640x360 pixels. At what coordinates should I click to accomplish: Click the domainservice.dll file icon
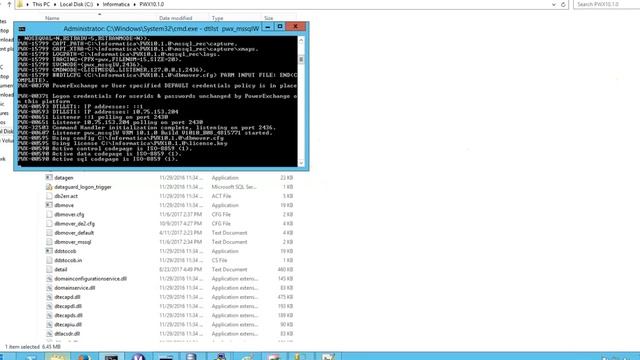(x=49, y=288)
